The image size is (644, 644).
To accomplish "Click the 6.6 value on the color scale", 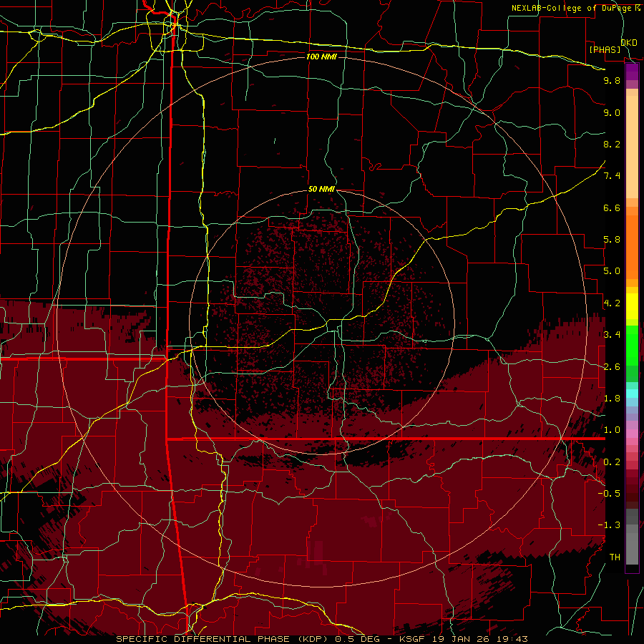I will coord(612,208).
